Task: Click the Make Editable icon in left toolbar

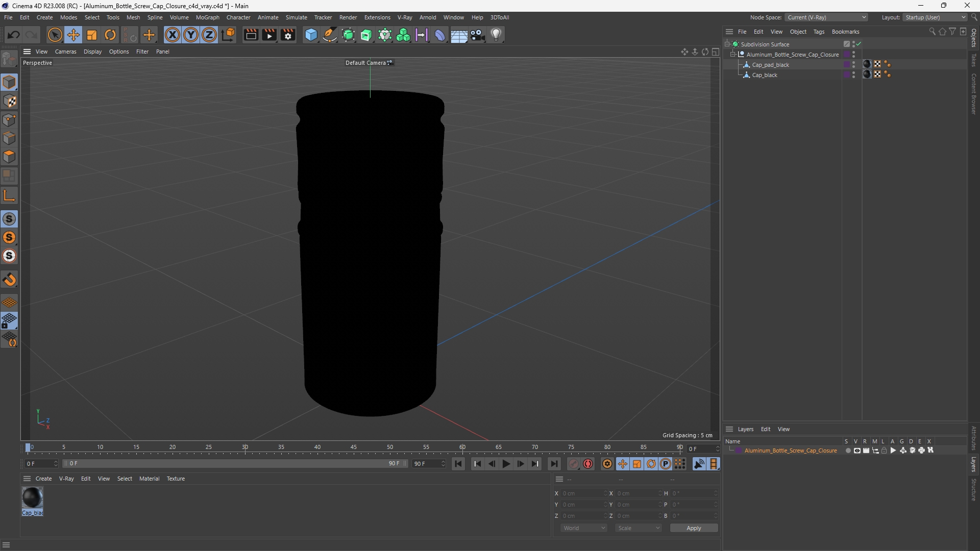Action: click(x=9, y=60)
